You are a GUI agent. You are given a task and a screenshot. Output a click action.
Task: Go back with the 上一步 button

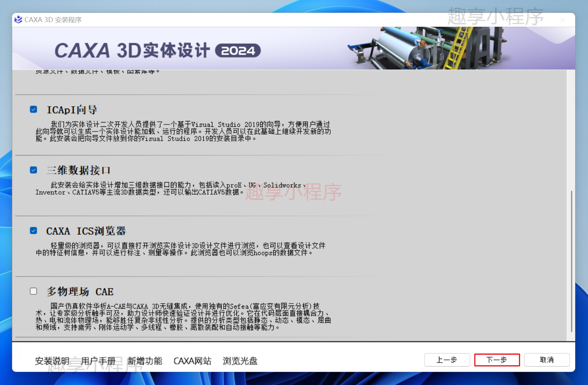click(447, 360)
